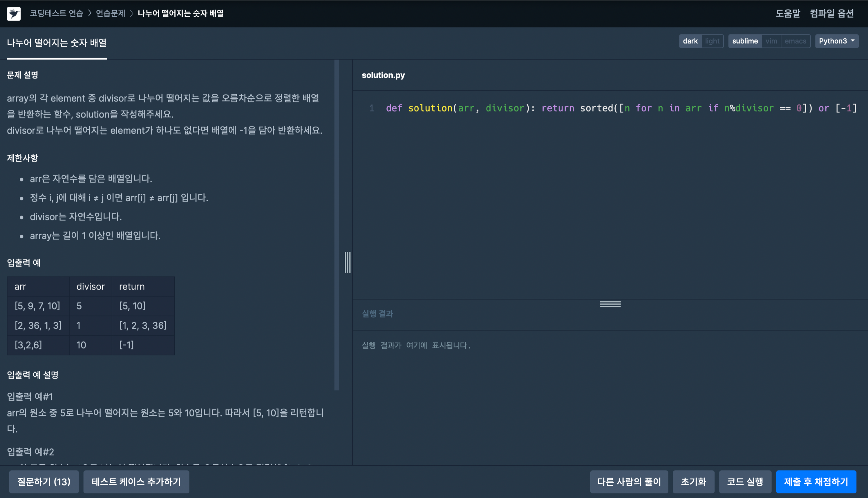Viewport: 868px width, 498px height.
Task: Click the vertical panel splitter handle
Action: coord(348,262)
